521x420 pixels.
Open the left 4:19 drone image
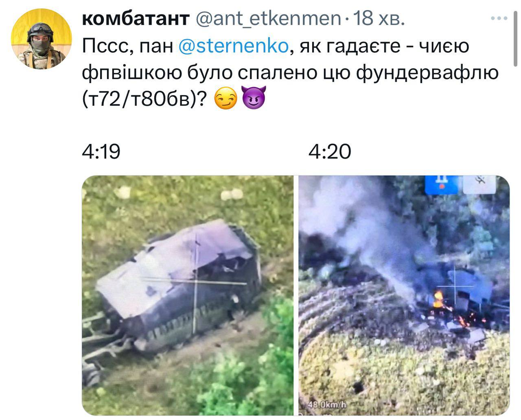coord(188,295)
